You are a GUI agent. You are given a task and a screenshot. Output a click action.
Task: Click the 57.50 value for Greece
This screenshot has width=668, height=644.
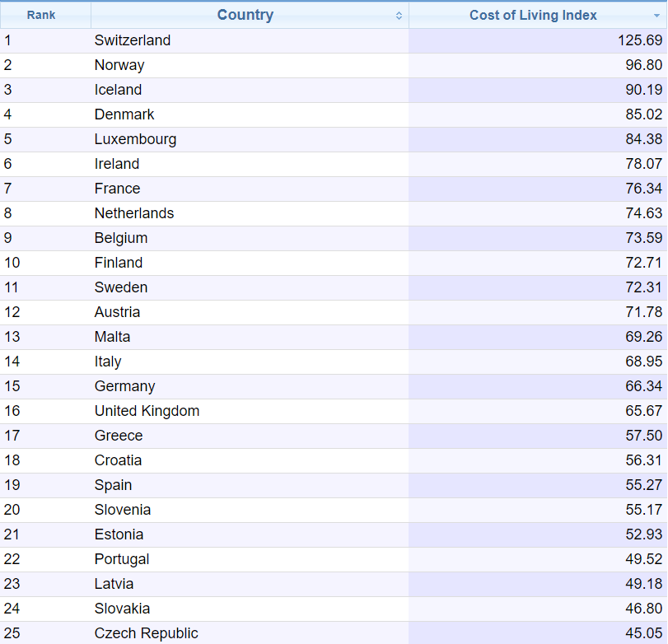click(643, 436)
